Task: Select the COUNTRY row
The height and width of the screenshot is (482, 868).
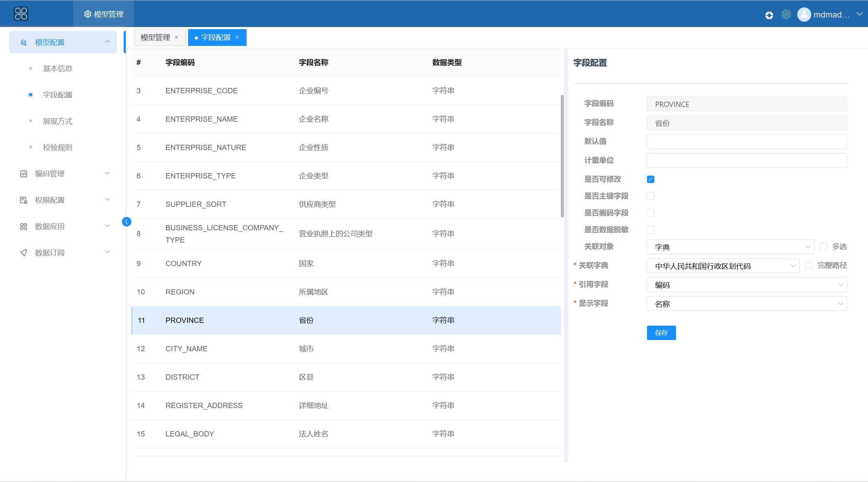Action: coord(346,264)
